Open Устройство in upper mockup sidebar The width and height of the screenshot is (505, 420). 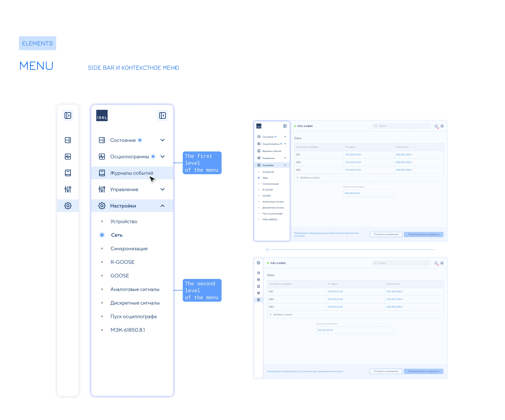pyautogui.click(x=268, y=172)
